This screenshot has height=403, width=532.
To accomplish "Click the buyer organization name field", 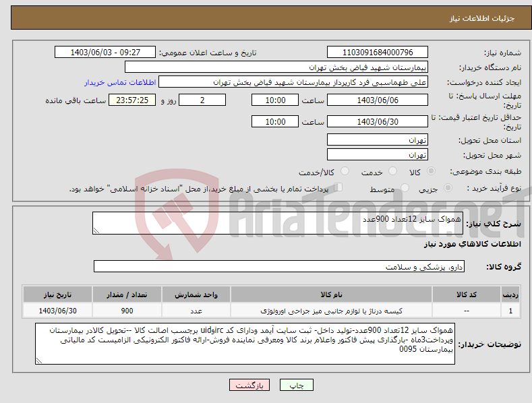I will 276,67.
